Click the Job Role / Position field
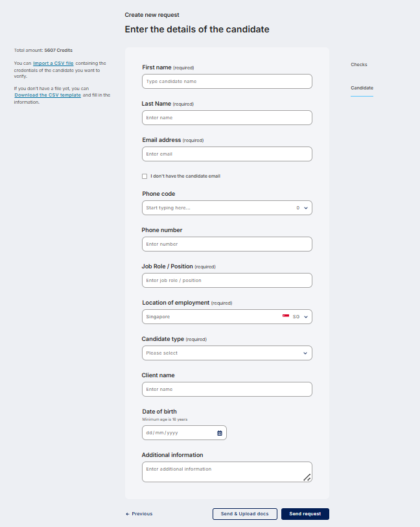 tap(227, 281)
